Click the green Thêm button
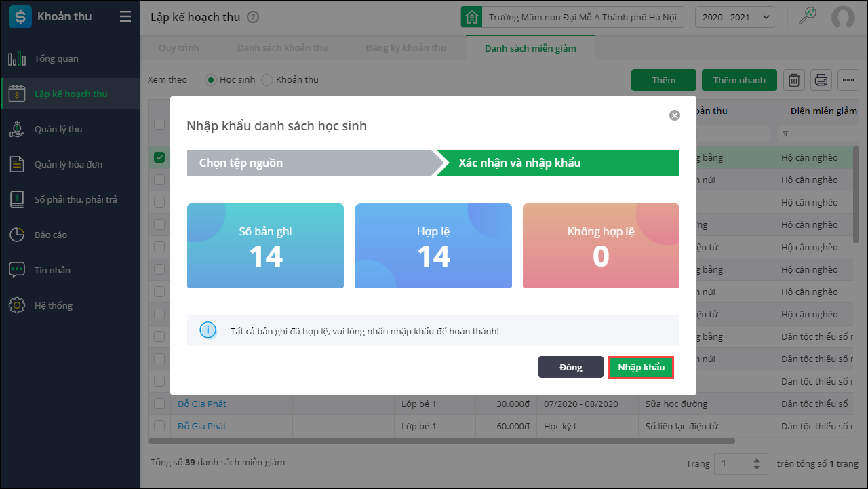This screenshot has width=868, height=489. pyautogui.click(x=664, y=80)
